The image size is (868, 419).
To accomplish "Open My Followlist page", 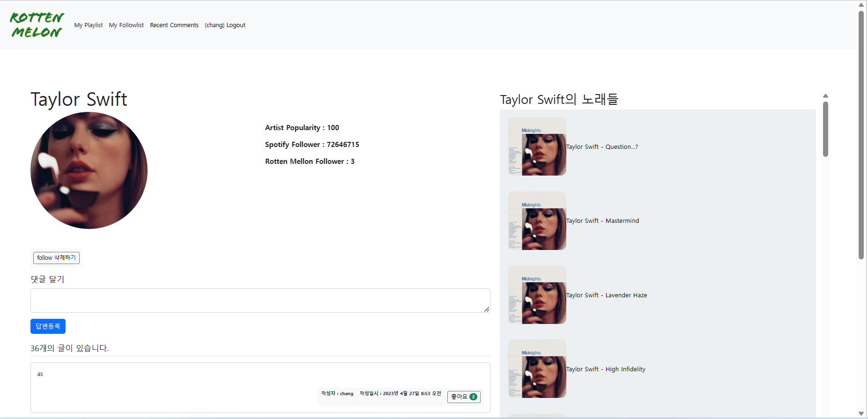I will (x=126, y=25).
